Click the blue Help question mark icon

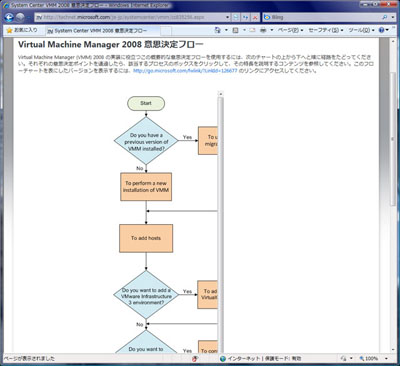pyautogui.click(x=381, y=30)
